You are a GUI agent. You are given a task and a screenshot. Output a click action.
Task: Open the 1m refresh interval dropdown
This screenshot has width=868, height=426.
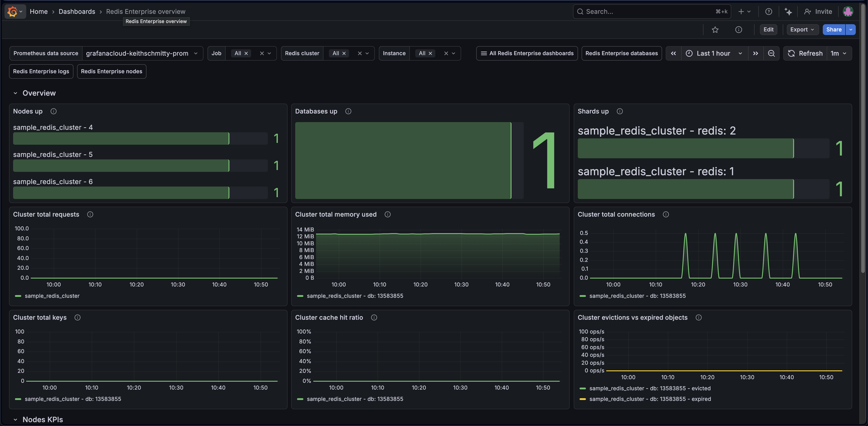click(x=839, y=53)
